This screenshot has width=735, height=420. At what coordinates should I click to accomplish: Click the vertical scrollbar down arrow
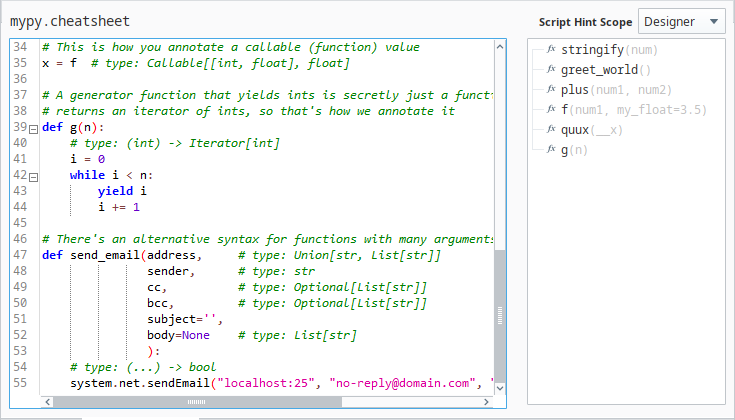tap(500, 388)
